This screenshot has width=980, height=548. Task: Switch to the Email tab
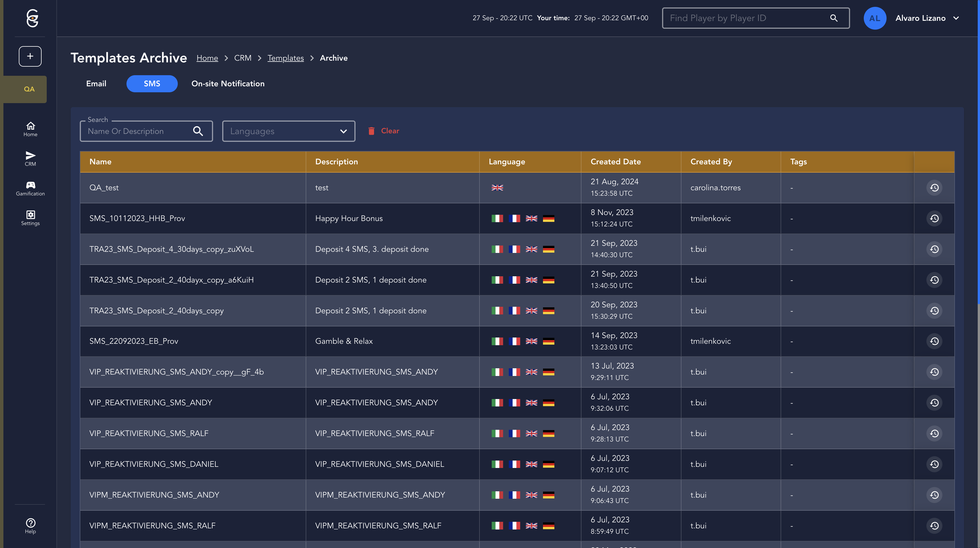pyautogui.click(x=96, y=84)
